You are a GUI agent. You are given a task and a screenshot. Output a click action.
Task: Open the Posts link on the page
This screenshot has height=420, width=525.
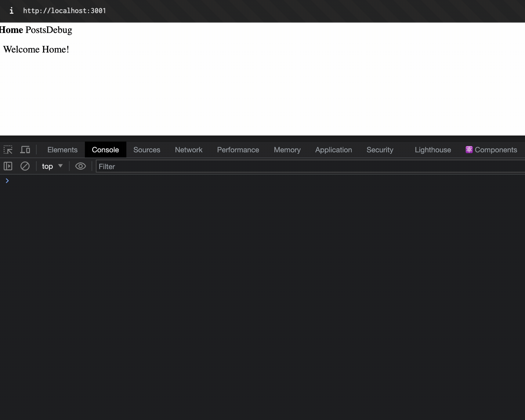click(36, 30)
